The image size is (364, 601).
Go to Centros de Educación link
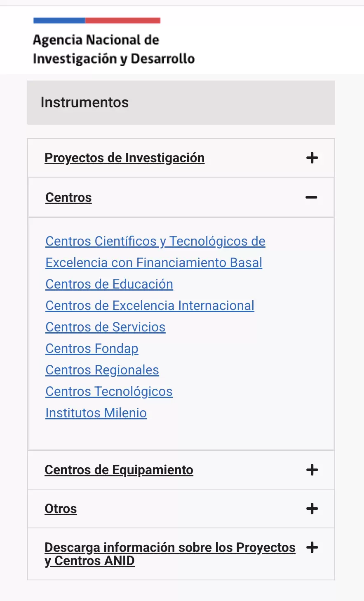tap(109, 284)
